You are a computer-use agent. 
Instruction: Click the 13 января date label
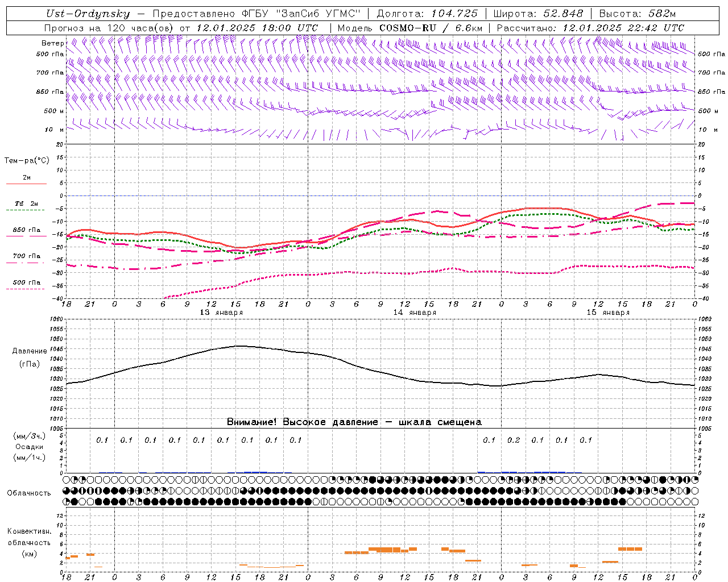(221, 313)
